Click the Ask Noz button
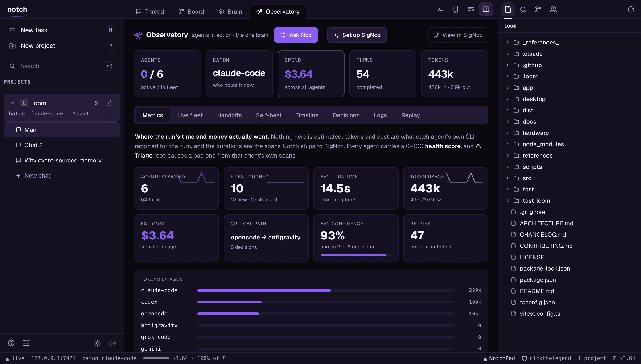Screen dimensions: 641x364 point(296,35)
